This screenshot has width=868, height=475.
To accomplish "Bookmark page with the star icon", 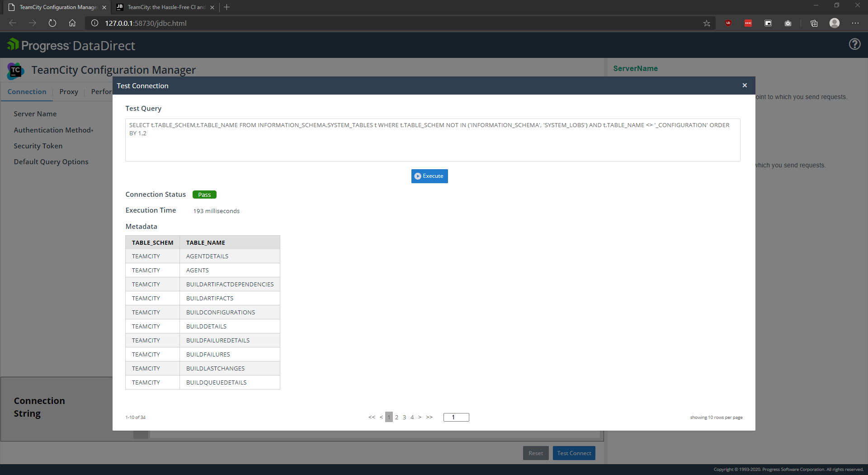I will coord(707,24).
